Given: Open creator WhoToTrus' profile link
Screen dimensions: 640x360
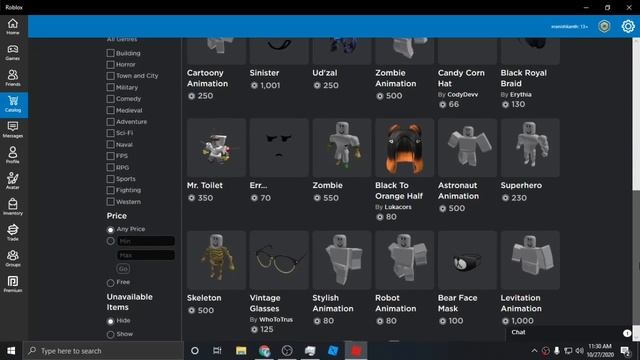Looking at the screenshot, I should pyautogui.click(x=276, y=320).
